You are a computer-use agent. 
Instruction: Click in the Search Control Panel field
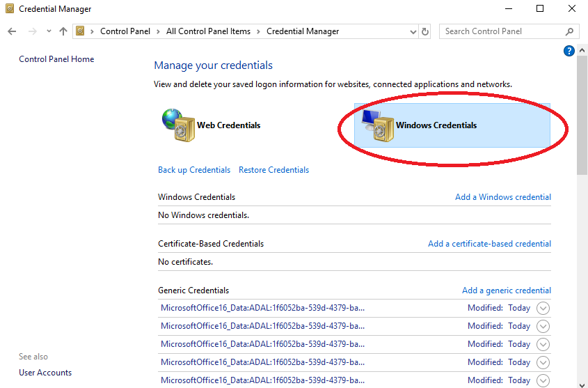501,31
